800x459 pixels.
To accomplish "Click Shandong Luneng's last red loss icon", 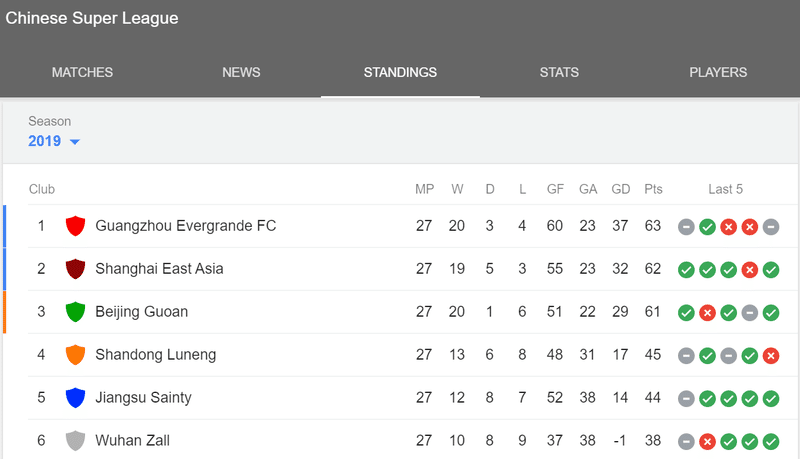I will coord(771,355).
